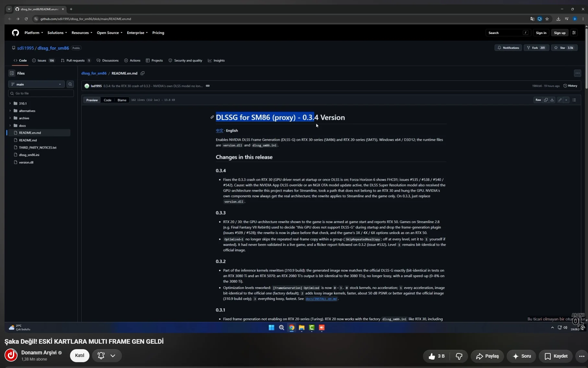Open the Insights tab
Screen dimensions: 588x368
pos(216,61)
